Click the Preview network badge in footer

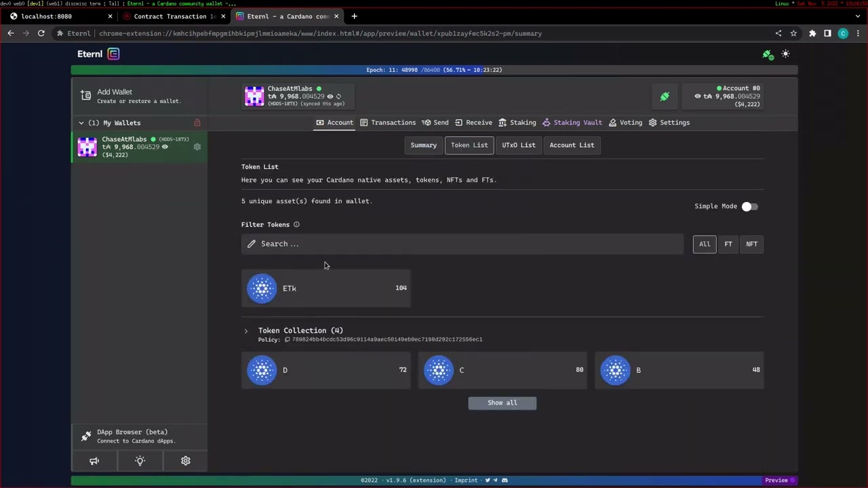(x=779, y=481)
